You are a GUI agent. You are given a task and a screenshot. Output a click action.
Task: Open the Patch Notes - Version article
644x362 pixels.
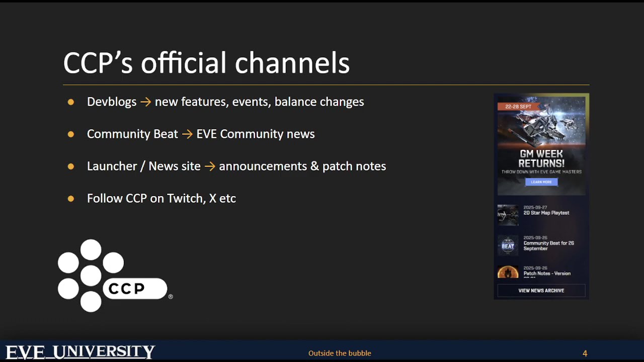(x=547, y=274)
